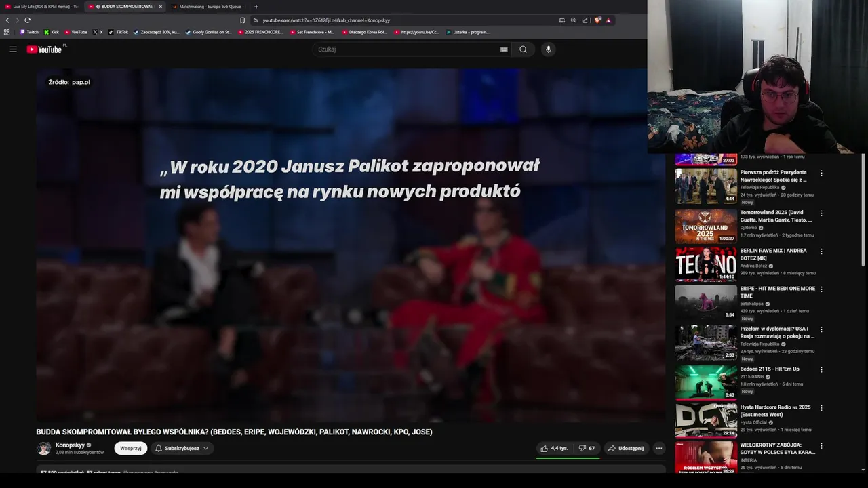Open Pierwsza podróż Prezydenta Nawrockiego thumbnail
The height and width of the screenshot is (488, 868).
[705, 186]
